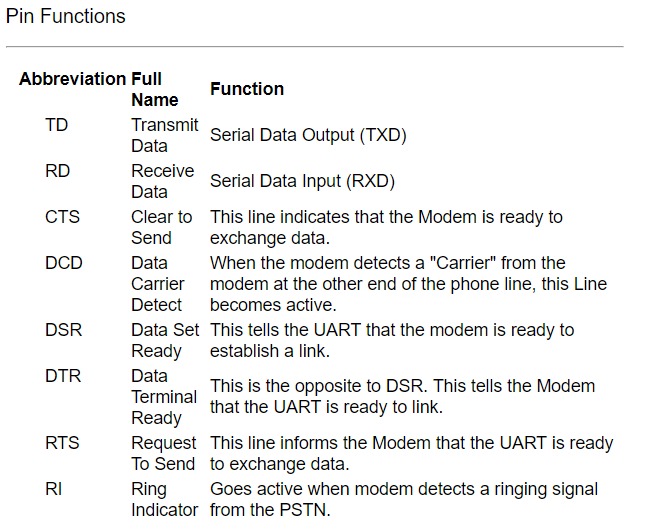
Task: Click the Transmit Data name cell
Action: coord(164,135)
